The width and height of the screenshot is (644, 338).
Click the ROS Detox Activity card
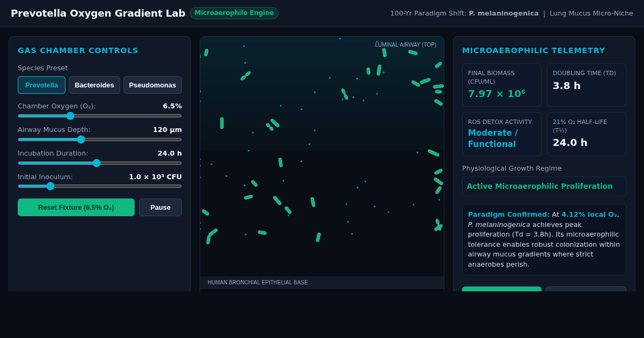(x=502, y=134)
